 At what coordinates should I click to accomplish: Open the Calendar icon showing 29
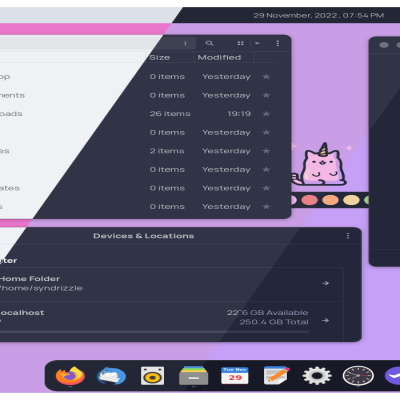[x=235, y=376]
